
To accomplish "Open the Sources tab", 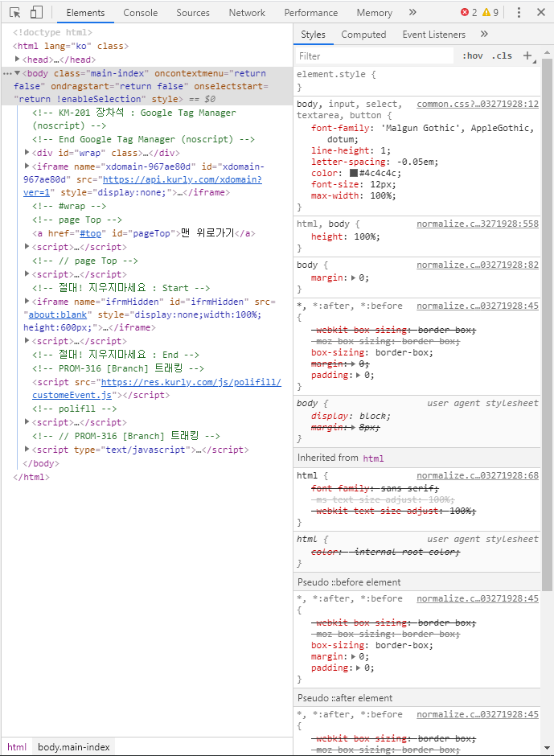I will pyautogui.click(x=193, y=13).
